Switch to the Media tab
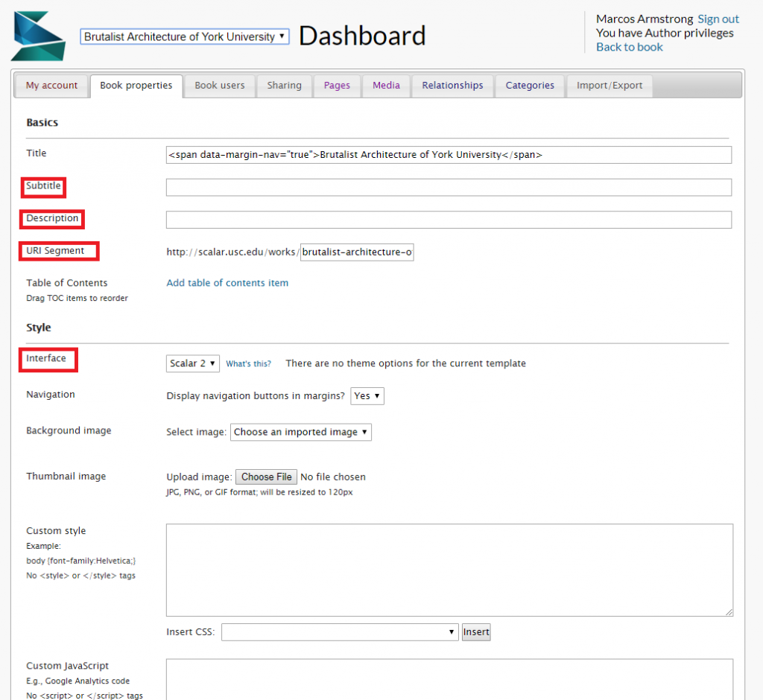This screenshot has height=700, width=763. [x=386, y=86]
